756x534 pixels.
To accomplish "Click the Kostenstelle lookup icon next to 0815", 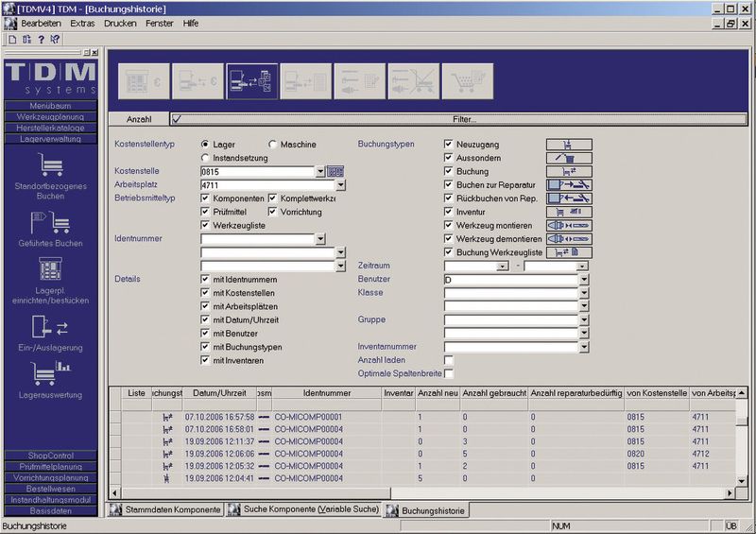I will point(335,171).
